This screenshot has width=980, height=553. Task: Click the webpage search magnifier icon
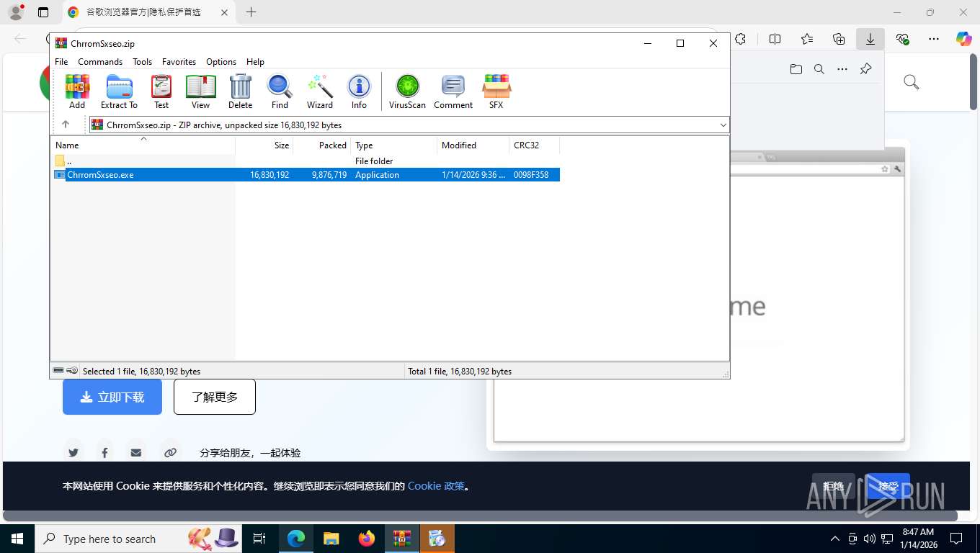click(911, 82)
